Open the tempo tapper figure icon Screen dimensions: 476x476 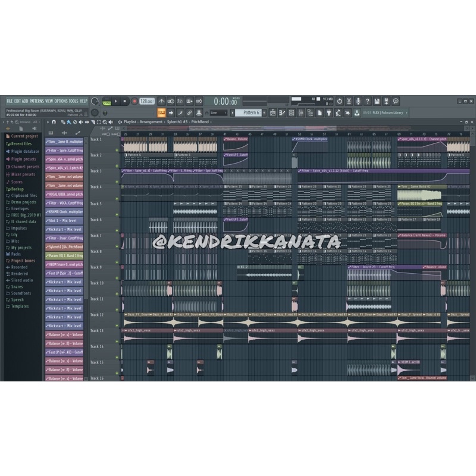[338, 113]
